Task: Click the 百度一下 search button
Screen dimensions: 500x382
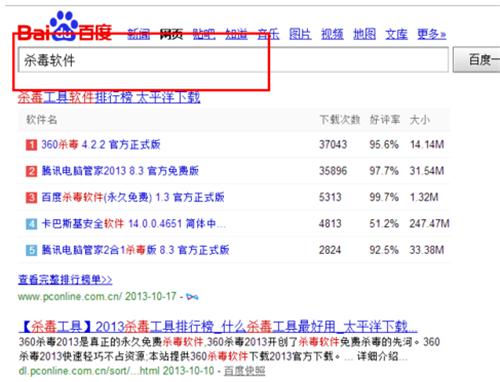Action: pyautogui.click(x=477, y=60)
